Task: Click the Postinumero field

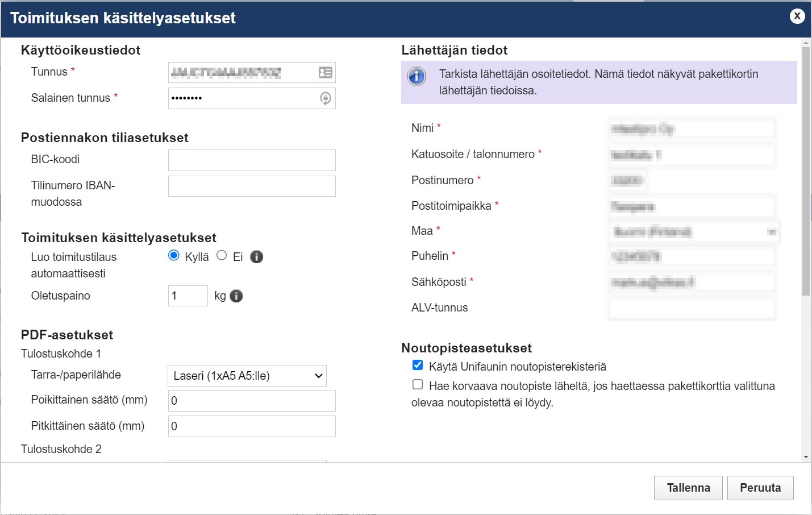Action: pyautogui.click(x=628, y=181)
